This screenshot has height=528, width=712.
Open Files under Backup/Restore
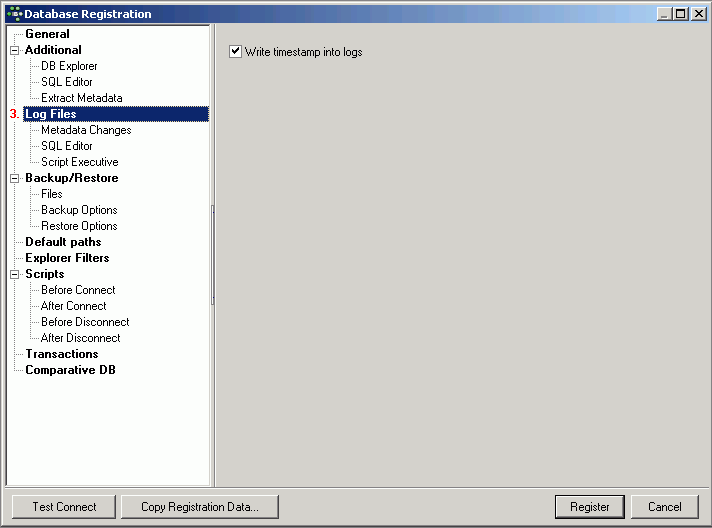[x=52, y=194]
